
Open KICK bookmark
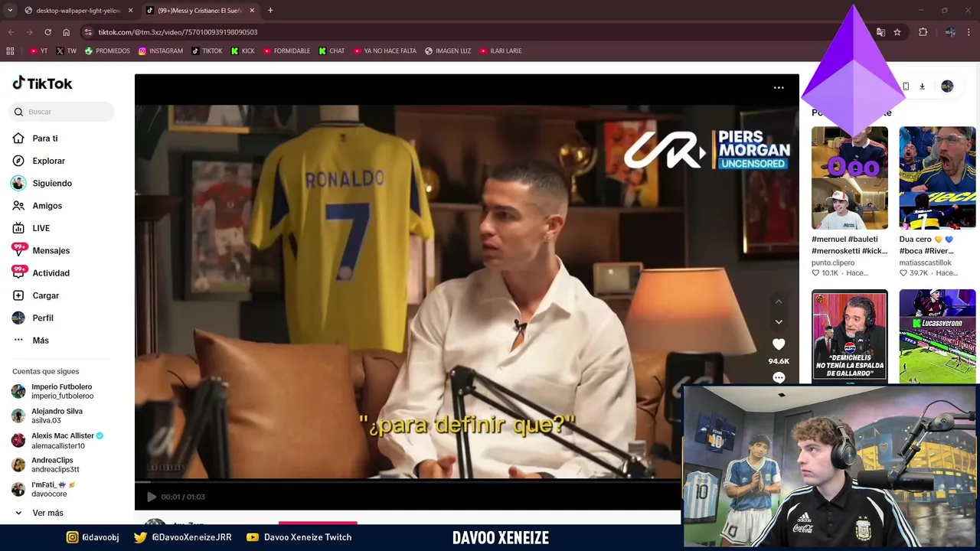pos(243,51)
